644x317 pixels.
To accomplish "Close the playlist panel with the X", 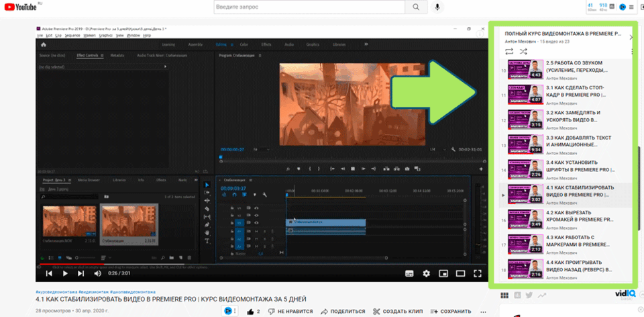I will pyautogui.click(x=631, y=38).
